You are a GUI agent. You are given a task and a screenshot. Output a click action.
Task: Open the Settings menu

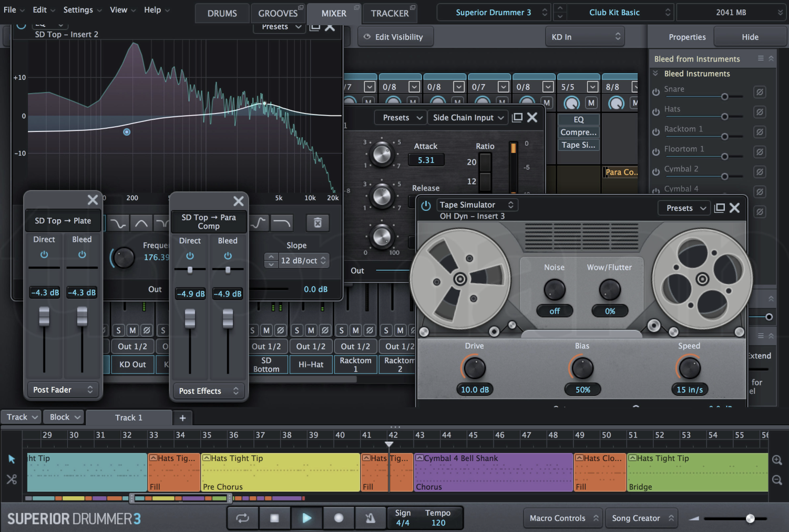click(x=78, y=9)
